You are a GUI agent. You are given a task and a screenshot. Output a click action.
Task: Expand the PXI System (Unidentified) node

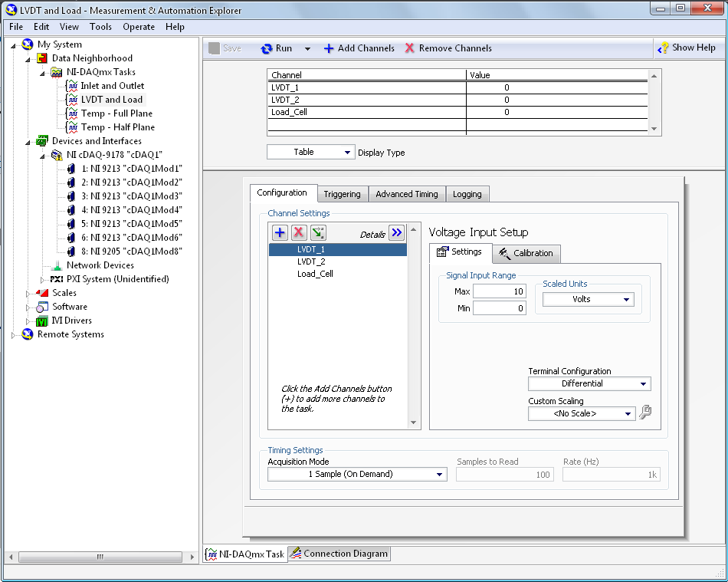point(42,280)
